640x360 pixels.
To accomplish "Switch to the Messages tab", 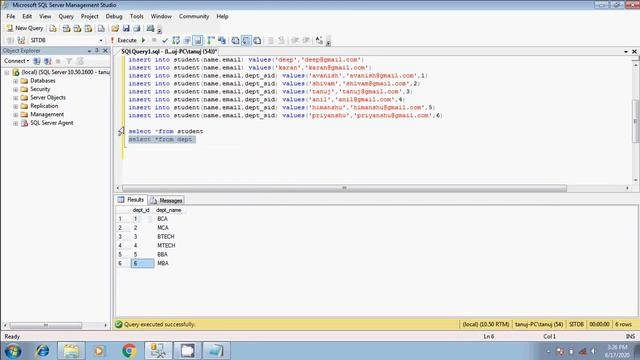I will pyautogui.click(x=167, y=200).
